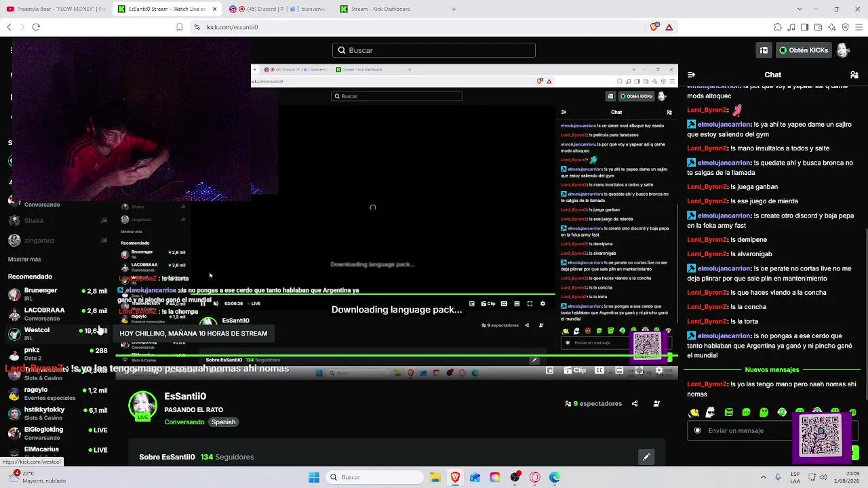868x488 pixels.
Task: Open the Brave media playlist music icon
Action: pyautogui.click(x=791, y=27)
